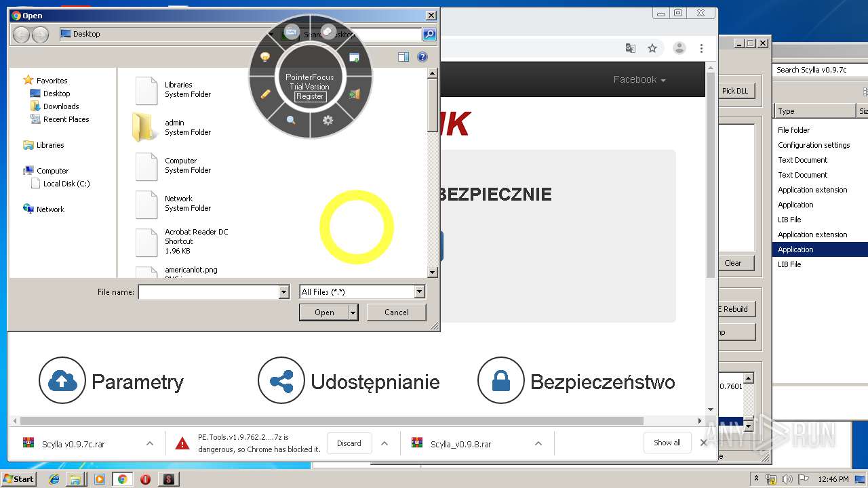Open Internet Explorer from taskbar

(x=54, y=479)
